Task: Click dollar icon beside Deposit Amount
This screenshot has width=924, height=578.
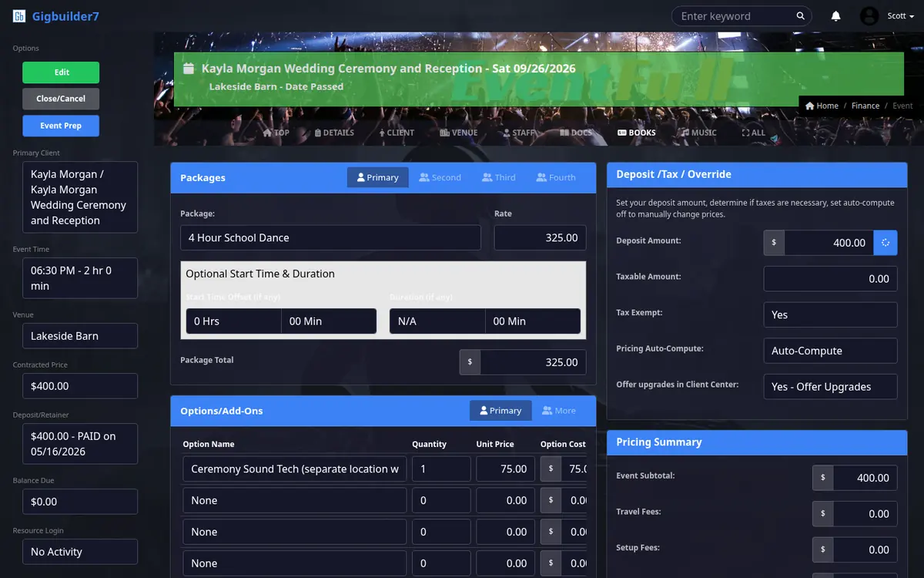Action: click(774, 243)
